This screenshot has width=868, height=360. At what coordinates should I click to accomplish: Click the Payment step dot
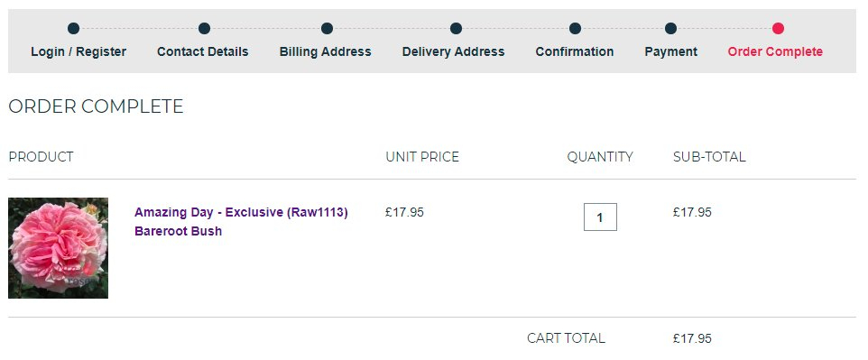671,28
